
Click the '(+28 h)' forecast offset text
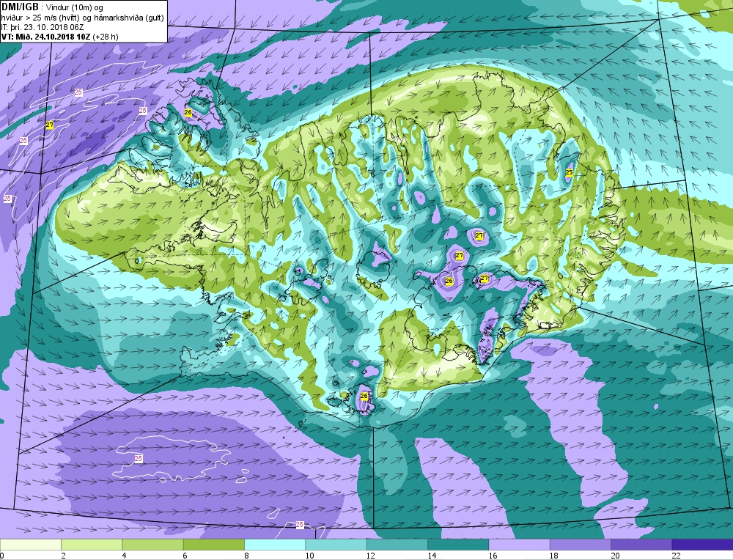pos(106,37)
